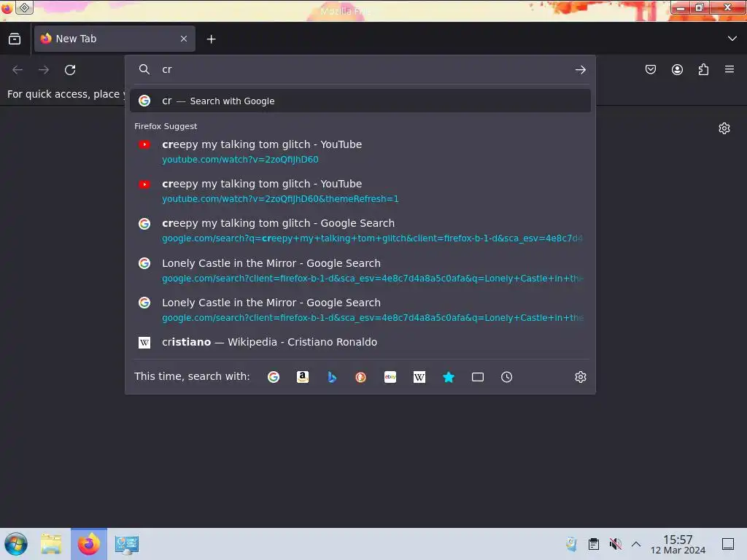Open Firefox View recent browsing button
Screen dimensions: 747x560
tap(15, 39)
